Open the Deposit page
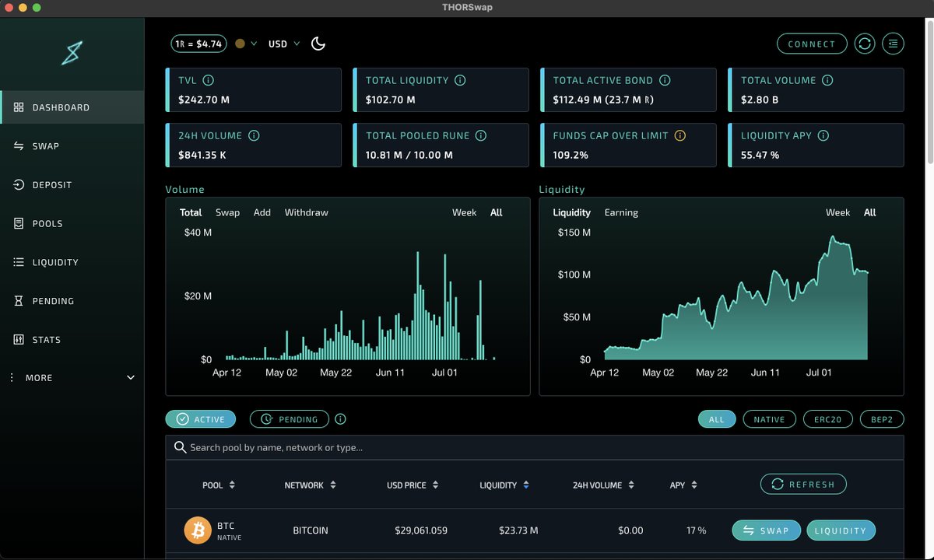Viewport: 934px width, 560px height. [x=72, y=185]
